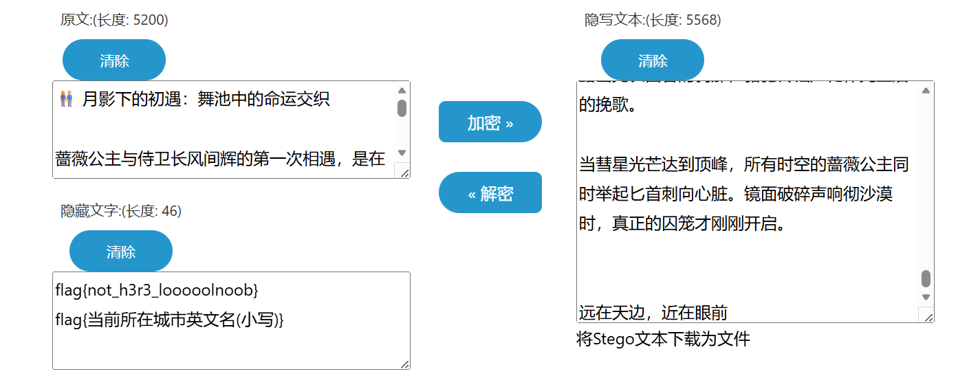Click the 远在天边，近在眼前 line in 隐写文本

click(x=653, y=313)
